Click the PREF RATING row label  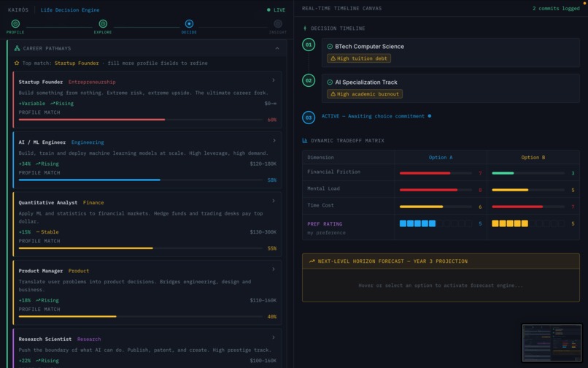[x=325, y=224]
